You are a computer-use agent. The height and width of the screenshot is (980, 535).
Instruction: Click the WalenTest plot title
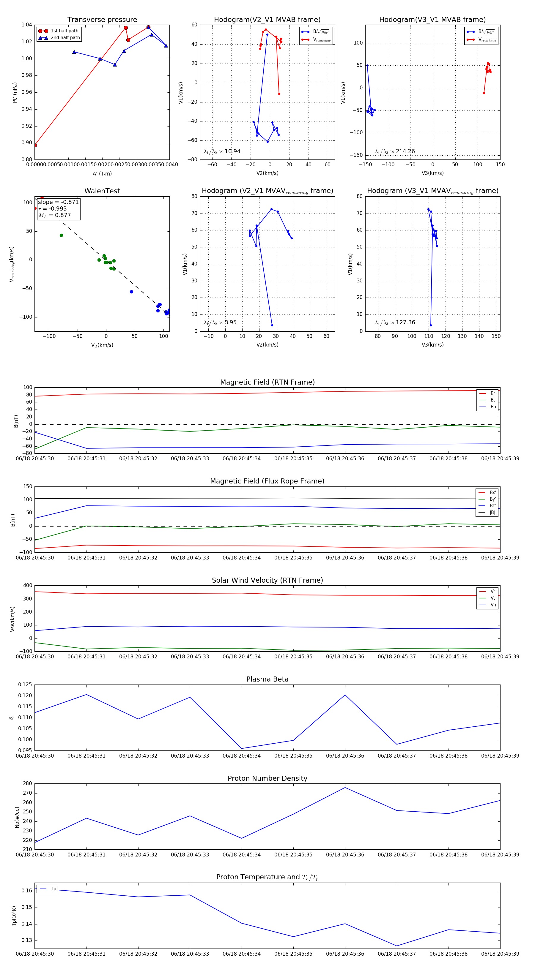point(102,191)
